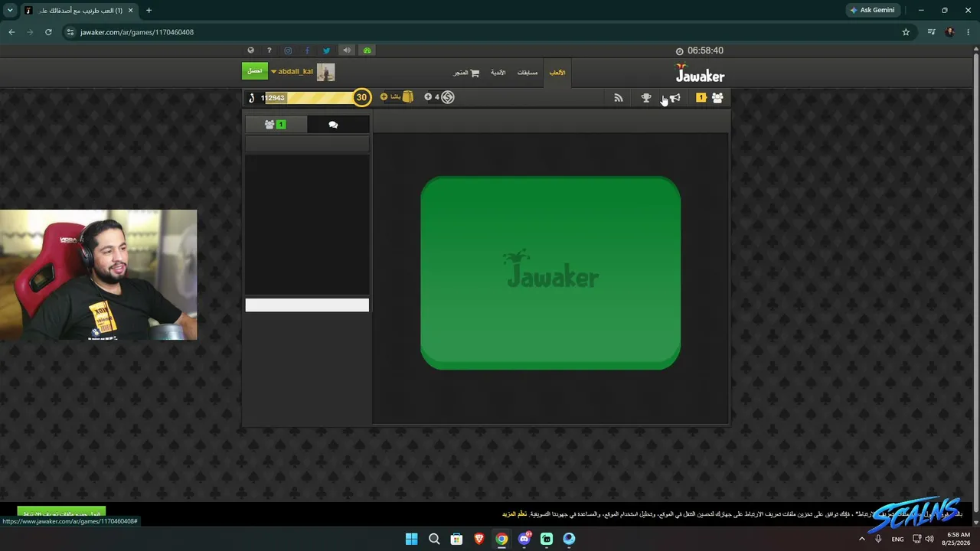Image resolution: width=980 pixels, height=551 pixels.
Task: Open Brave browser from the taskbar
Action: point(479,539)
